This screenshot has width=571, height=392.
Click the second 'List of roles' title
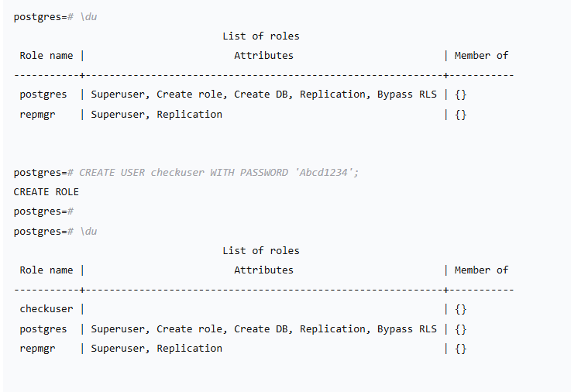(x=260, y=250)
